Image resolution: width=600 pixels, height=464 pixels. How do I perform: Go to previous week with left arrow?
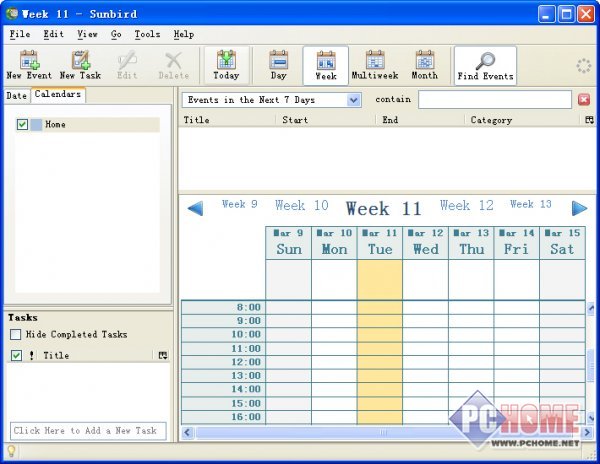pos(196,208)
